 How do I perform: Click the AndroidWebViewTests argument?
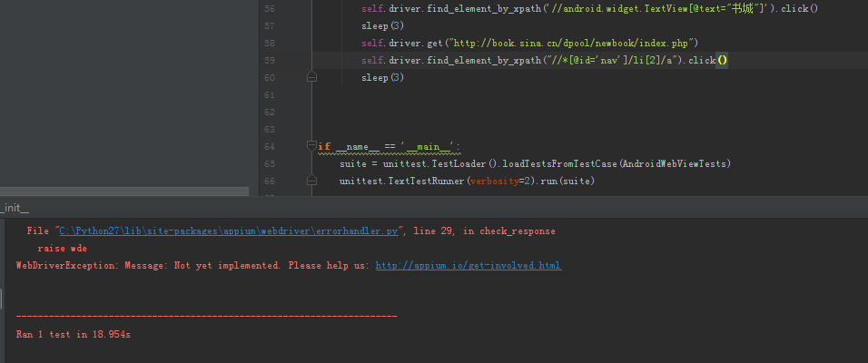click(675, 163)
